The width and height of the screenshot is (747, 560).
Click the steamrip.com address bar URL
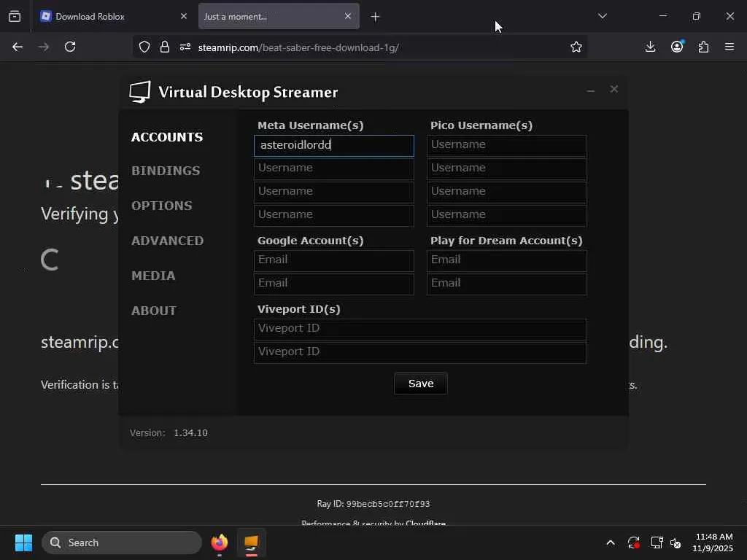pyautogui.click(x=298, y=47)
